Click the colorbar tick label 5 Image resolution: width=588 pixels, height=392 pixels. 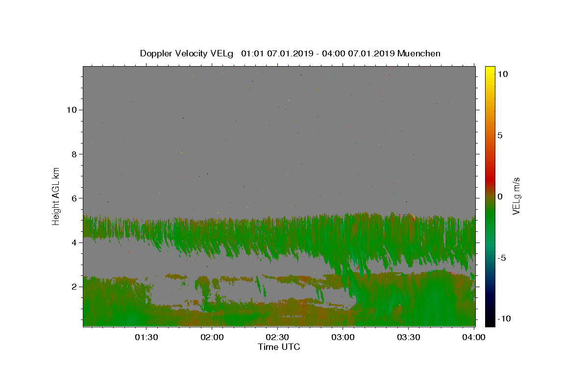click(500, 135)
